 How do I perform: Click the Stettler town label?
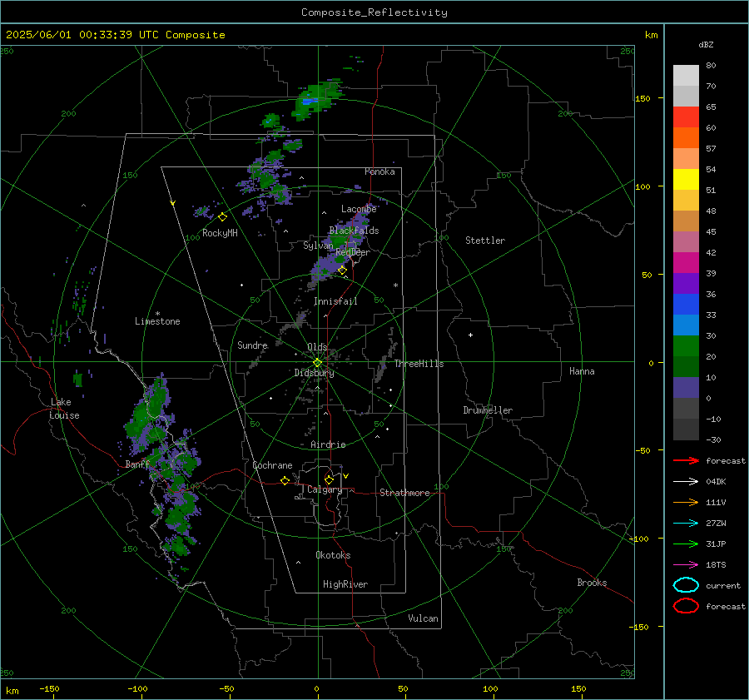coord(485,241)
